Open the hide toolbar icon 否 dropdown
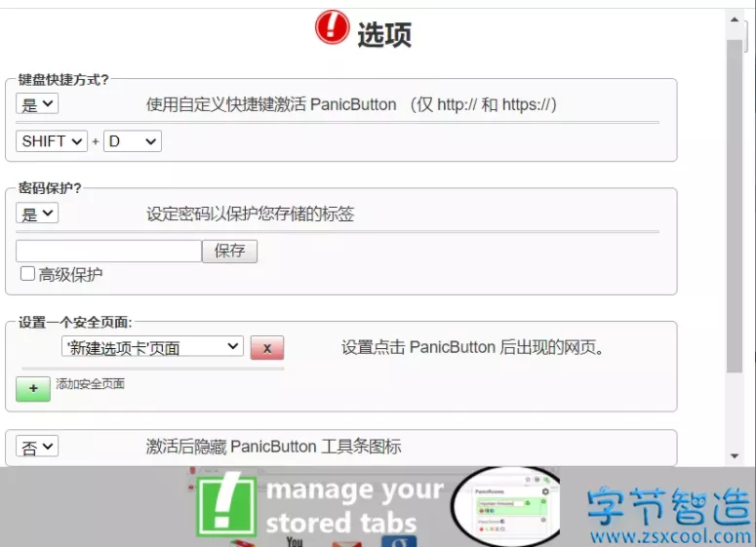This screenshot has width=756, height=547. pos(37,447)
